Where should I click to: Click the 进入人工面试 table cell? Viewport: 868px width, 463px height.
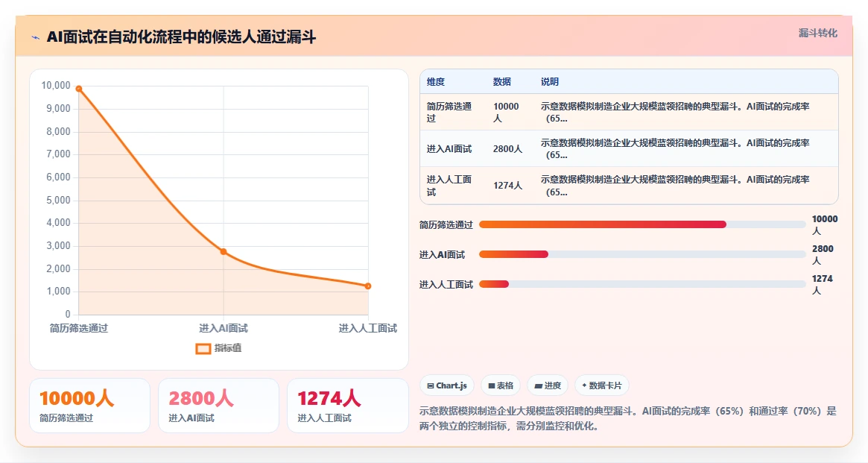[x=454, y=186]
